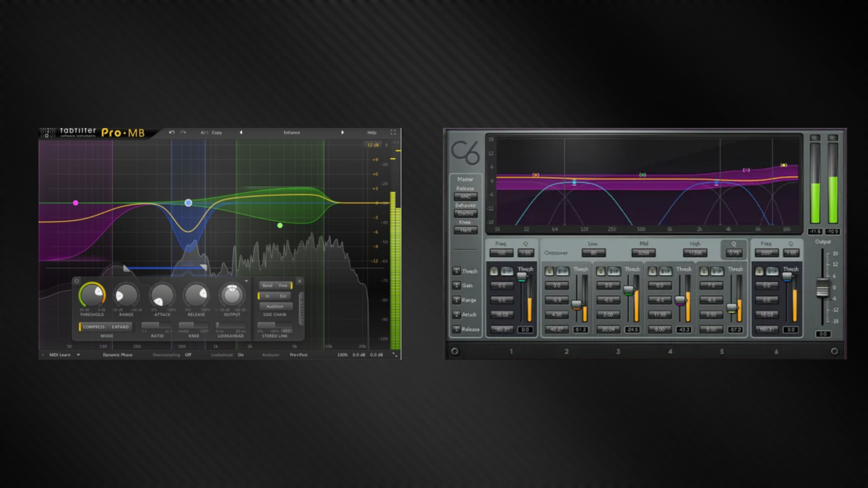Click the master Attack stepper in C6

coord(457,314)
